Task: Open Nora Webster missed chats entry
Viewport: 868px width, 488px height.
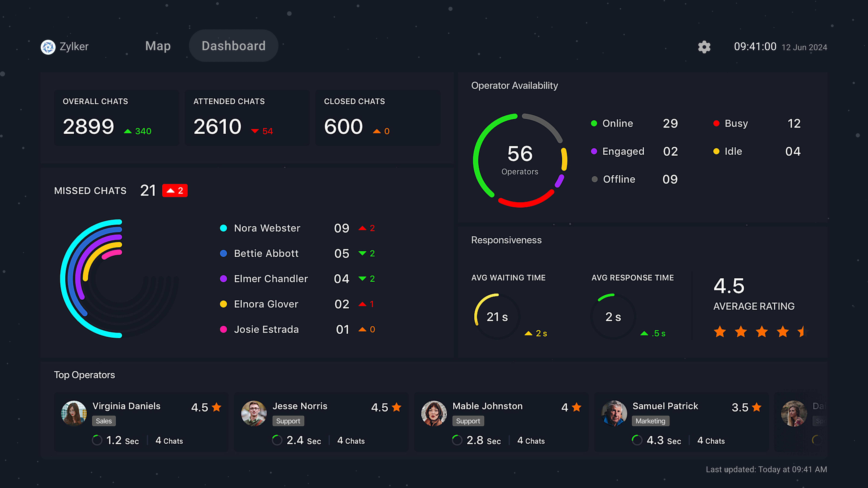Action: pos(267,228)
